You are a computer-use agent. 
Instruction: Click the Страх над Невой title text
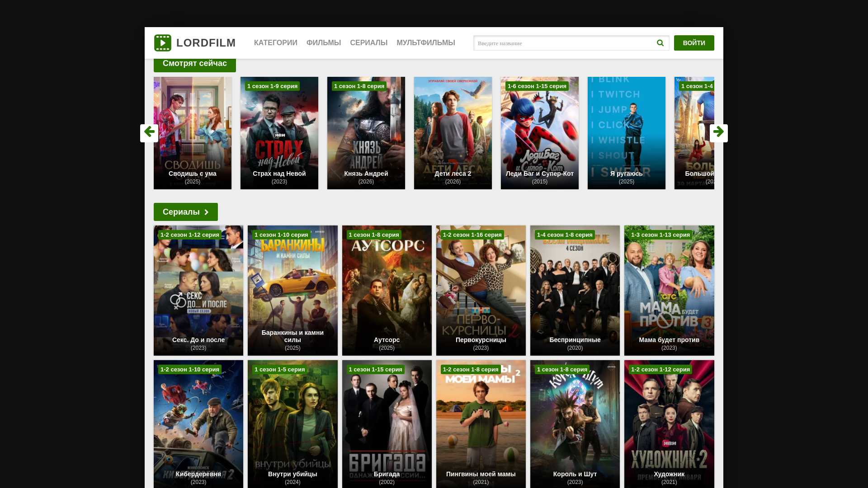[x=279, y=174]
